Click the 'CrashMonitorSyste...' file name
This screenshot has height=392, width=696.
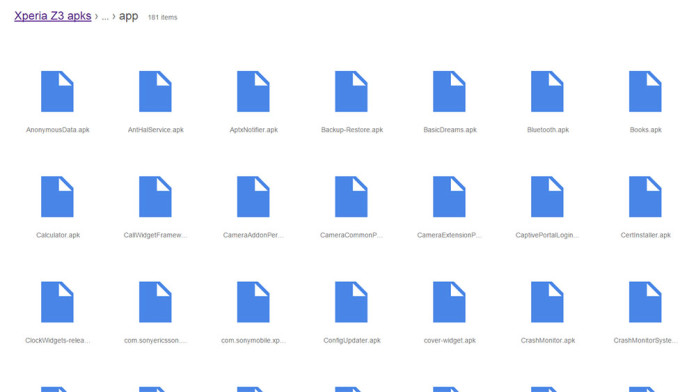click(x=645, y=341)
